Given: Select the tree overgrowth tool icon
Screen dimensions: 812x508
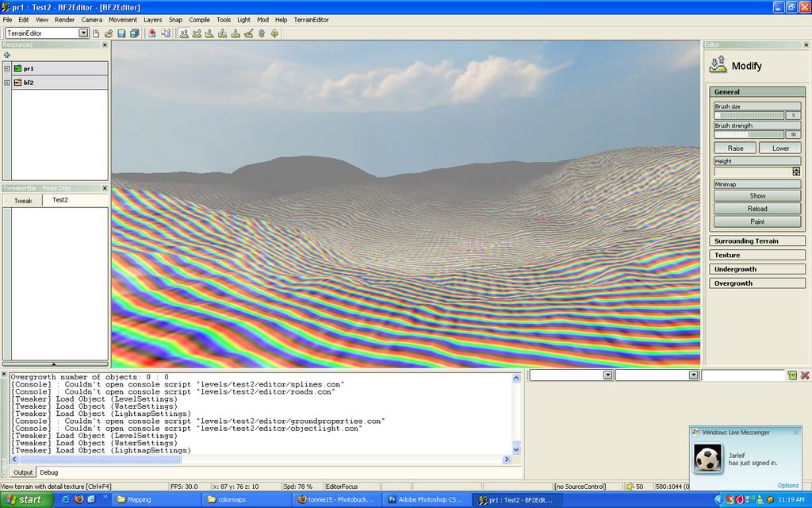Looking at the screenshot, I should pyautogui.click(x=274, y=33).
